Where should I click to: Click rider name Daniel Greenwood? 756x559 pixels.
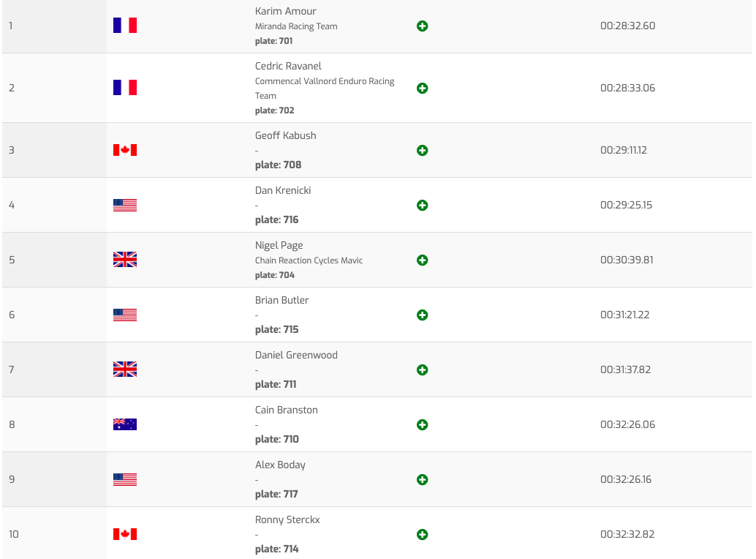(x=296, y=355)
